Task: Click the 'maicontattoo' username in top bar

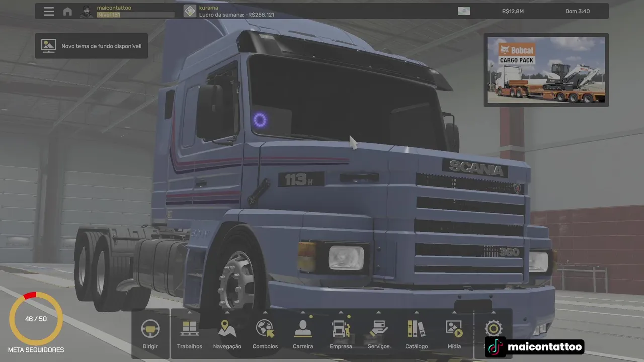Action: (114, 8)
